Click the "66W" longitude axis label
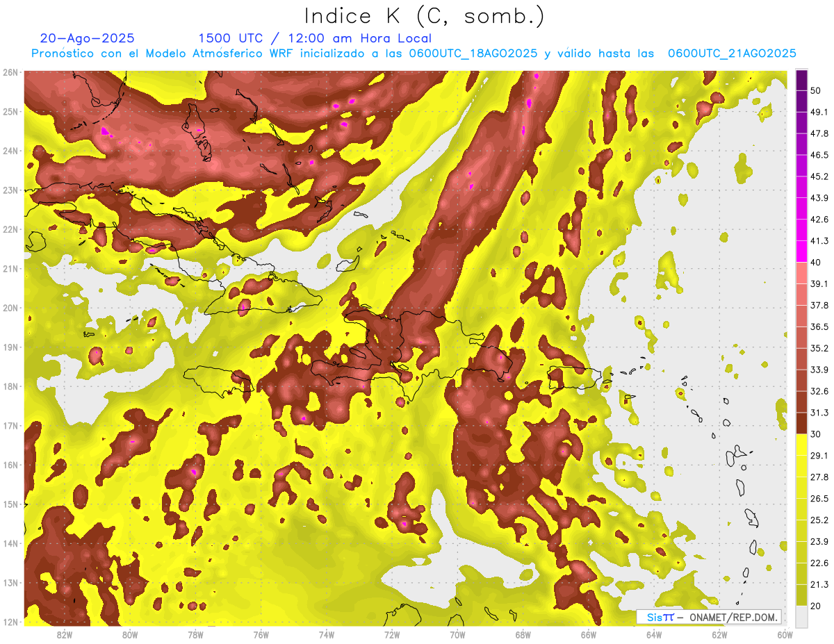 589,634
